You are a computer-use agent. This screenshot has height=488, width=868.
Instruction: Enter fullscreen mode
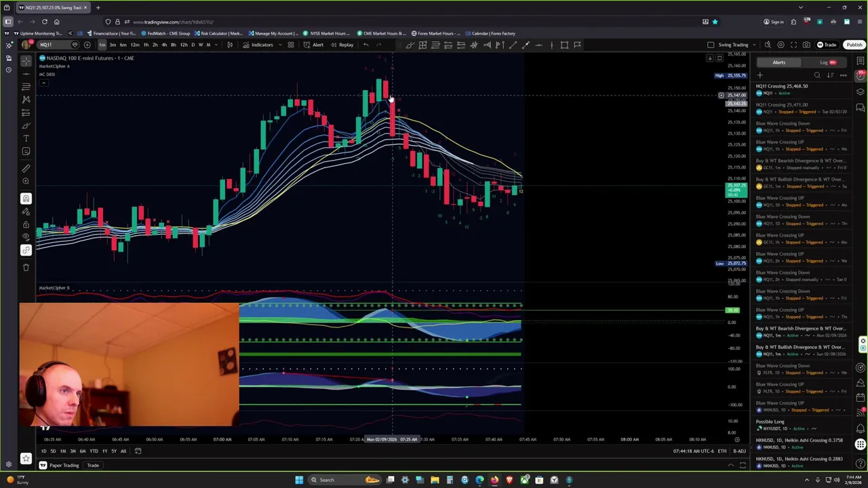point(793,45)
